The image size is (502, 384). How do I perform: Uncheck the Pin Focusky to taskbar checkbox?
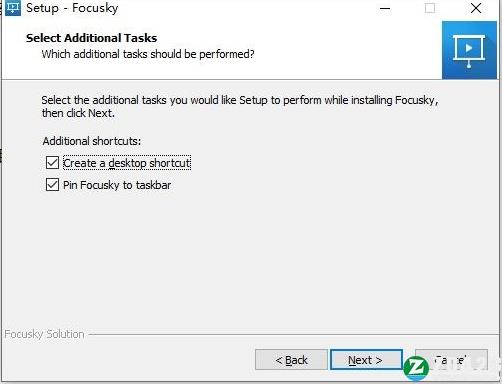52,184
